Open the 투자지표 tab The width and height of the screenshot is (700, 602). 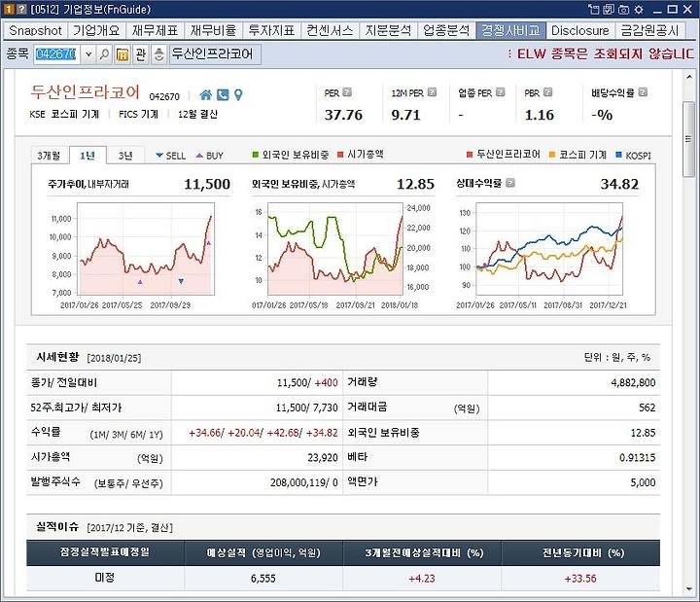tap(271, 30)
